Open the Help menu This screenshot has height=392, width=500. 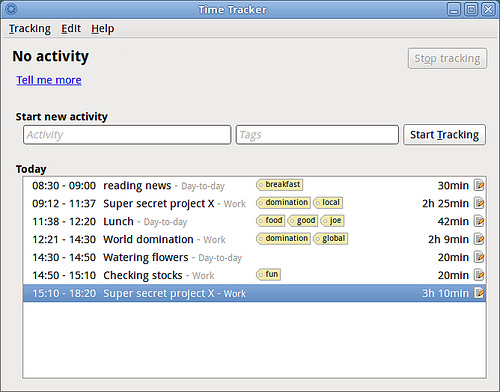(103, 29)
